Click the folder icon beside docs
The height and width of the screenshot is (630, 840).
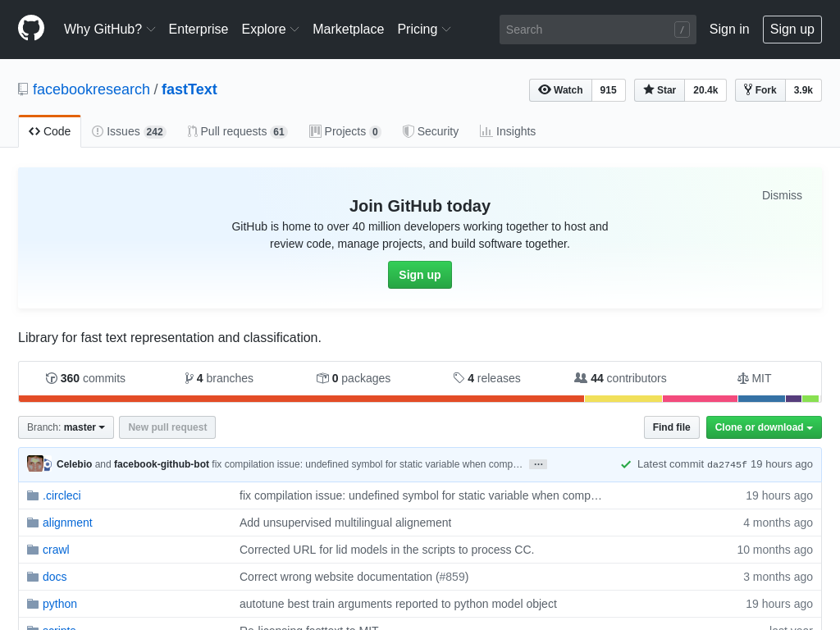tap(33, 577)
